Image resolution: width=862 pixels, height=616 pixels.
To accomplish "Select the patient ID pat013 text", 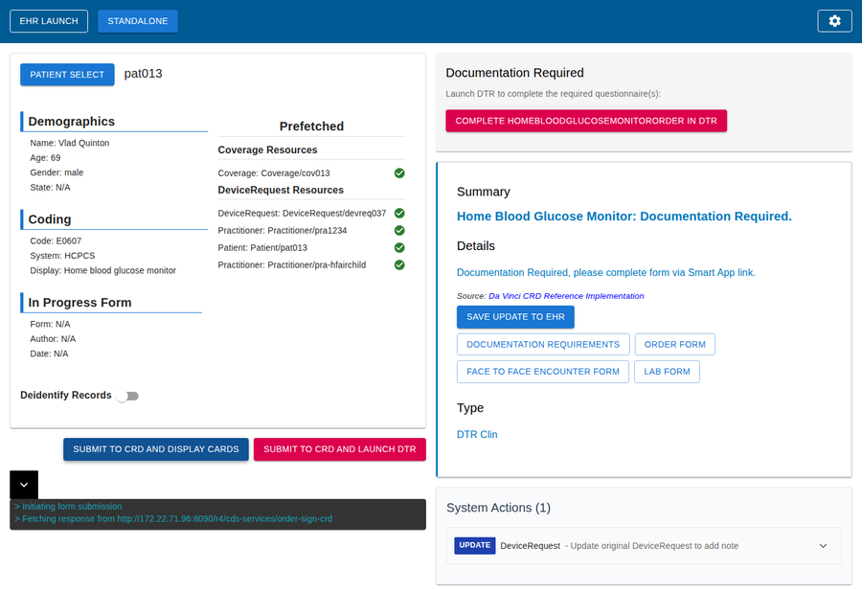I will click(x=143, y=74).
